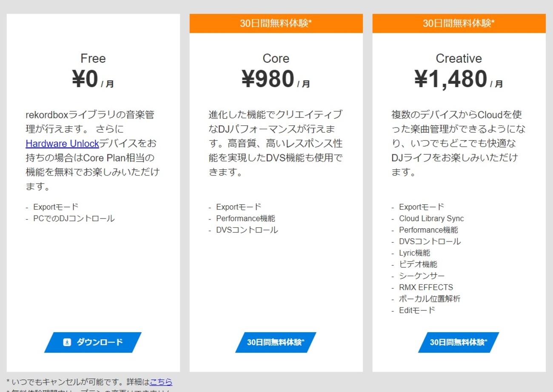The image size is (553, 392).
Task: Click the ¥0 monthly price
Action: pyautogui.click(x=93, y=80)
